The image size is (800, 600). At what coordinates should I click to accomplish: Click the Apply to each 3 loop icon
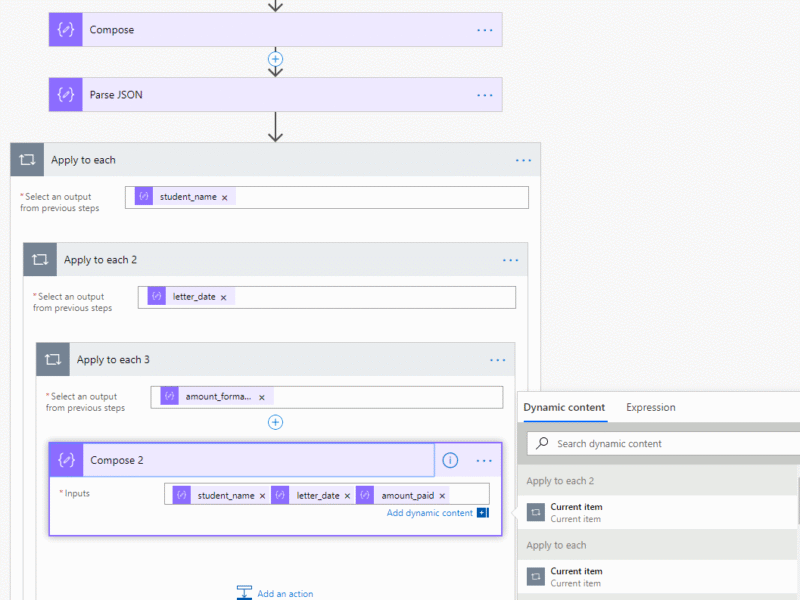pos(53,360)
